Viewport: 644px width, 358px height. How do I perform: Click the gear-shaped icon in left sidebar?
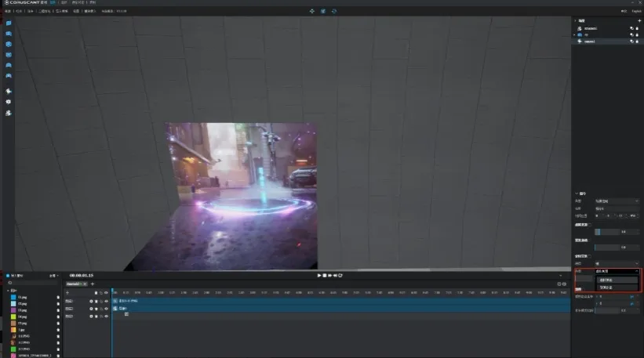pyautogui.click(x=9, y=102)
